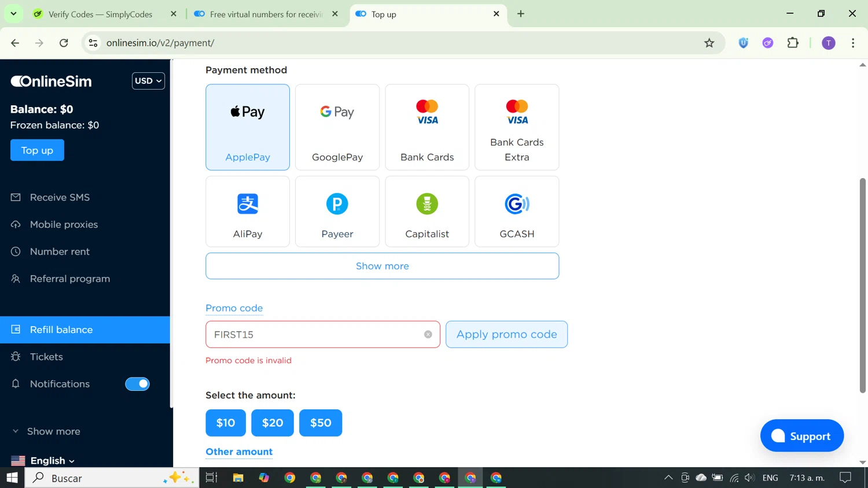Viewport: 868px width, 488px height.
Task: Open the Referral program page
Action: (85, 279)
